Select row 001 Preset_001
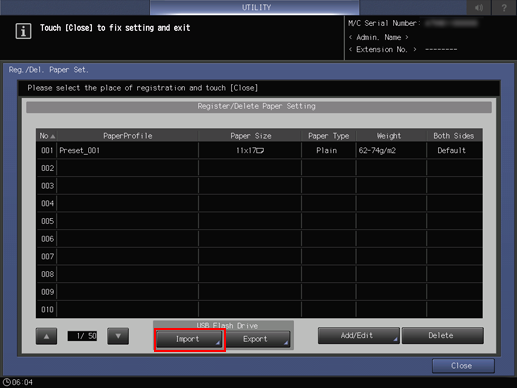This screenshot has width=517, height=388. coord(259,150)
